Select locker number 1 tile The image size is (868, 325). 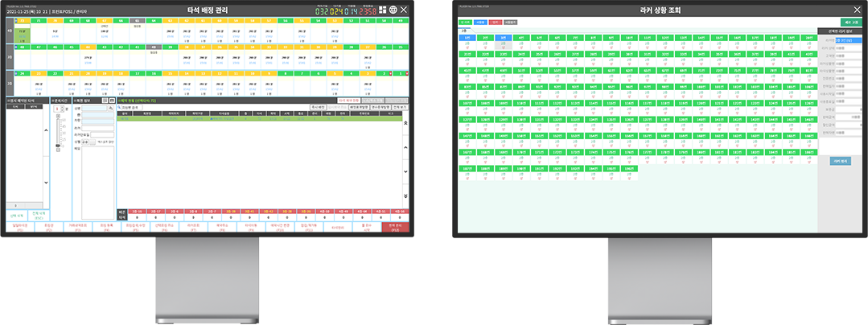467,38
